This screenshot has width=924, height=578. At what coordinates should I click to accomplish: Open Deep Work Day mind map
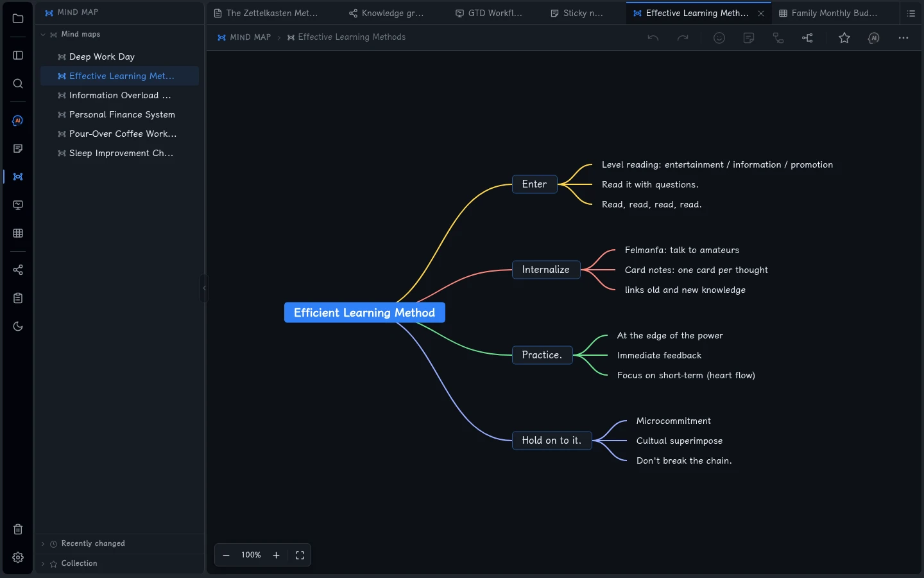coord(119,57)
